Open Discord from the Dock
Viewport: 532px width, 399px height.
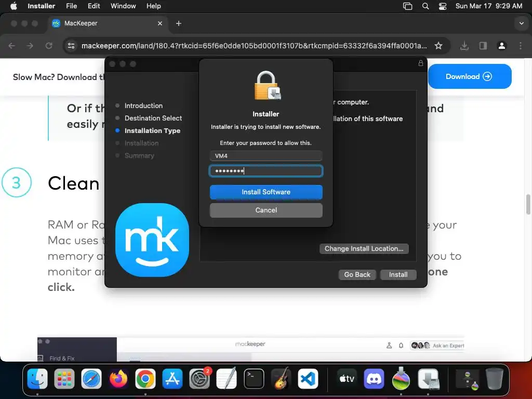[x=374, y=379]
